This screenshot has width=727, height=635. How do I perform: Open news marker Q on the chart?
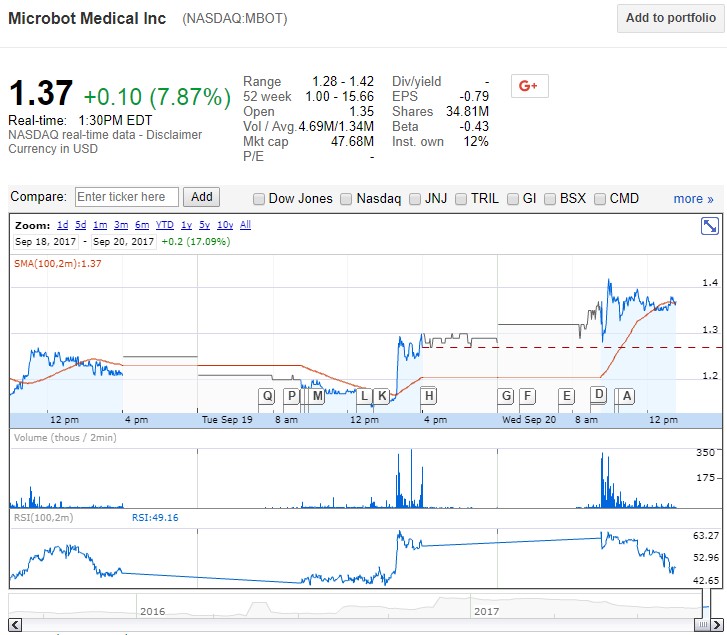[x=267, y=396]
